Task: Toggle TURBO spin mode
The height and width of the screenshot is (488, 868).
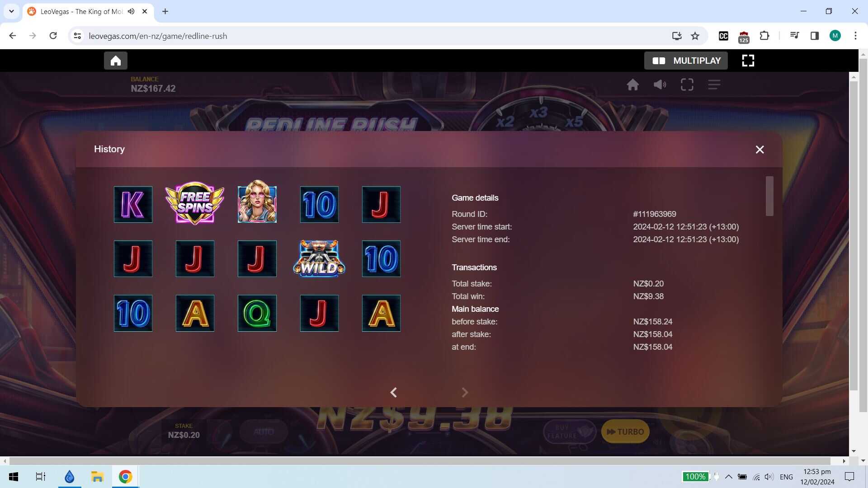Action: pos(625,432)
